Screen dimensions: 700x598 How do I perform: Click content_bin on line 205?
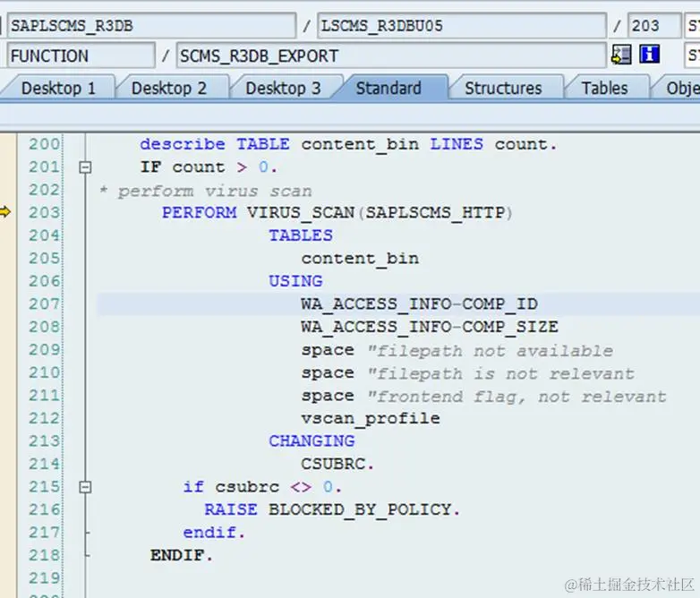pos(360,259)
